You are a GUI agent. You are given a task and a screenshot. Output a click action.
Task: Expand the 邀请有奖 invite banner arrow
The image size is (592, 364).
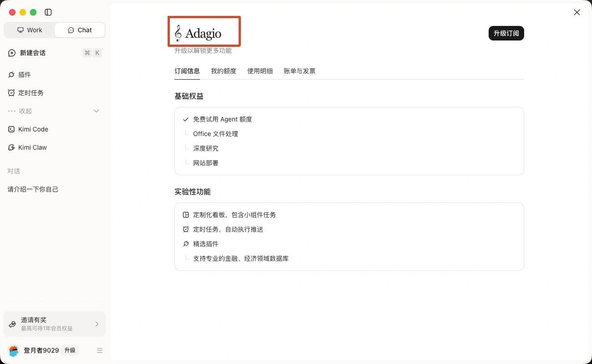pyautogui.click(x=97, y=324)
